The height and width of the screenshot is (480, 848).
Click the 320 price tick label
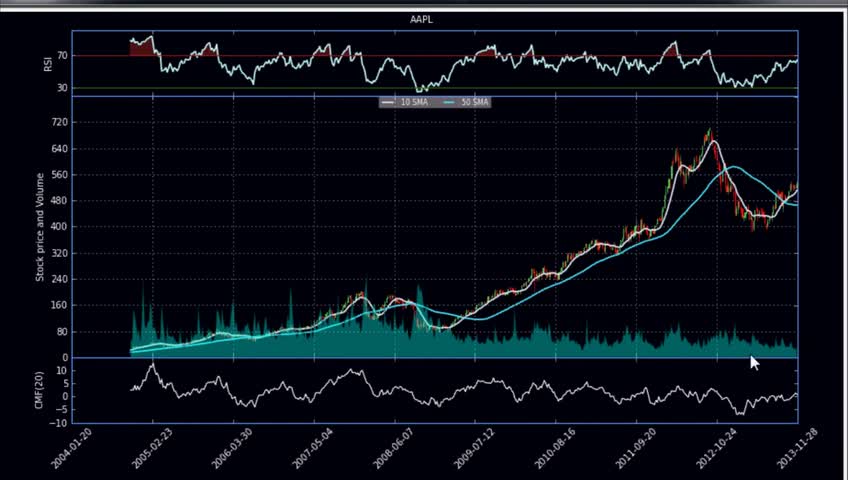[60, 253]
